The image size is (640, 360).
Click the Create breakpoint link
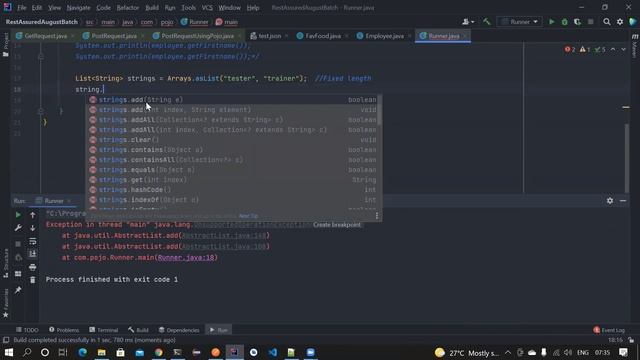coord(337,224)
